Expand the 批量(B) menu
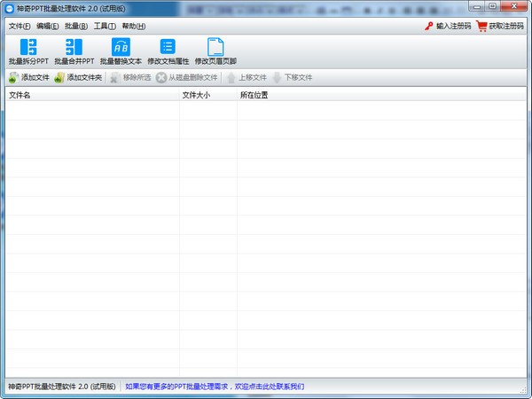 [76, 27]
